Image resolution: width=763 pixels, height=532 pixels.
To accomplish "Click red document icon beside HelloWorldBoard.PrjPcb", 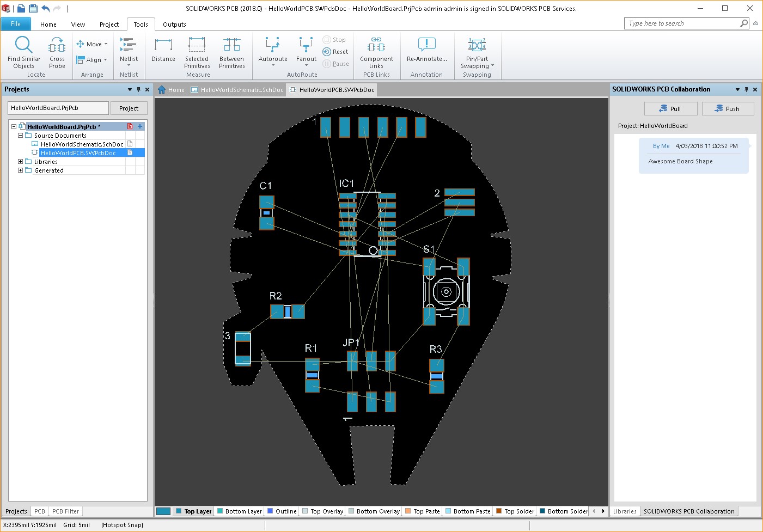I will [x=130, y=126].
